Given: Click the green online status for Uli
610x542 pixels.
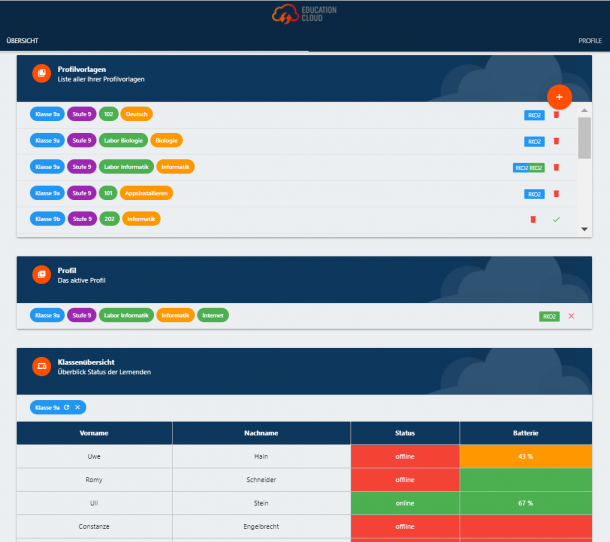Looking at the screenshot, I should click(405, 503).
